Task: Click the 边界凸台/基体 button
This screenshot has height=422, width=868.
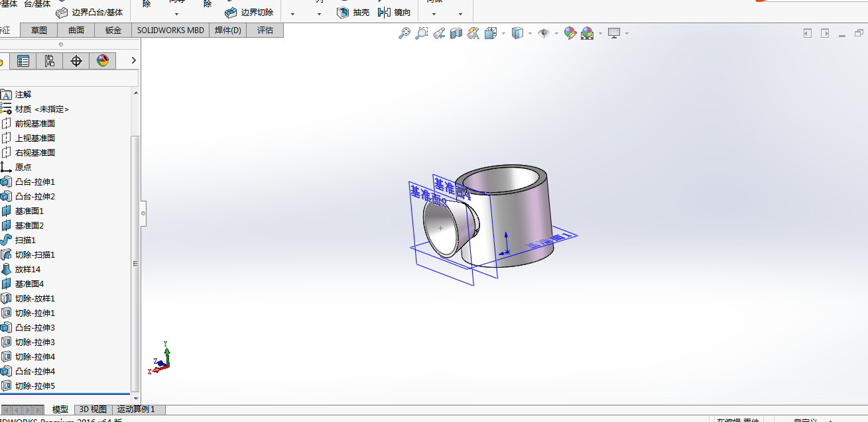Action: (x=90, y=12)
